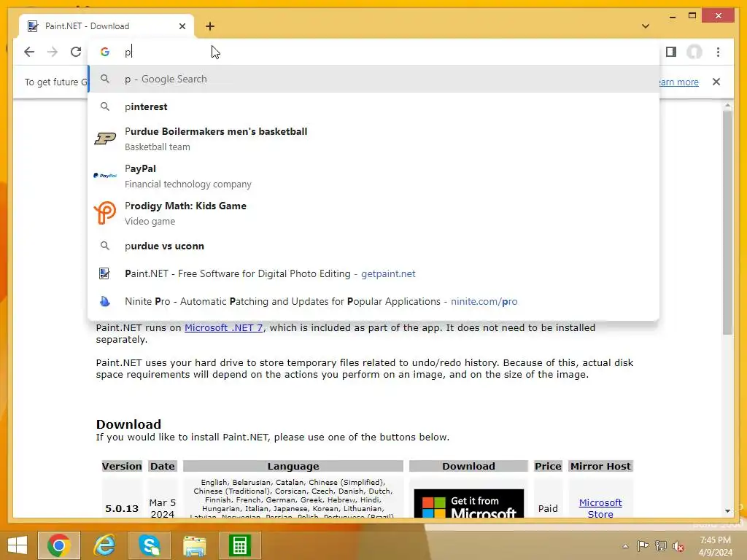Show hidden system tray icons

click(x=625, y=546)
